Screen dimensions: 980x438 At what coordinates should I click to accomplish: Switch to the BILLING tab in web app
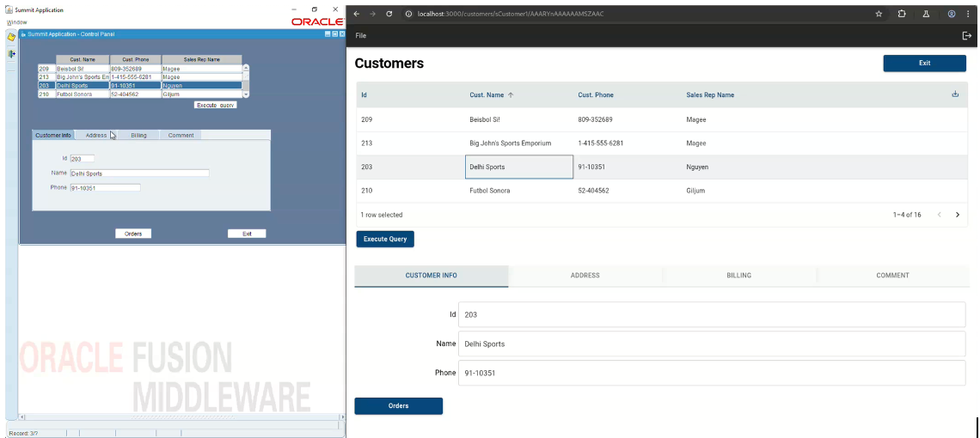[738, 276]
